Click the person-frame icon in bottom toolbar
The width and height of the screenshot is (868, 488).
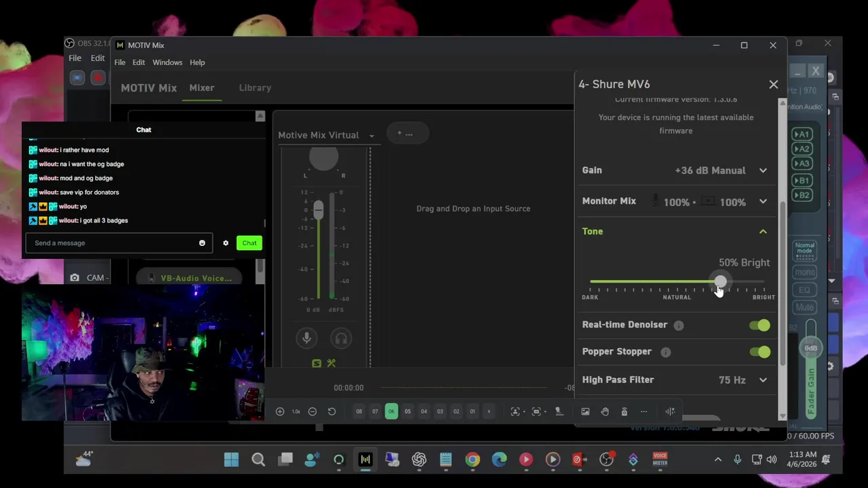pyautogui.click(x=515, y=411)
